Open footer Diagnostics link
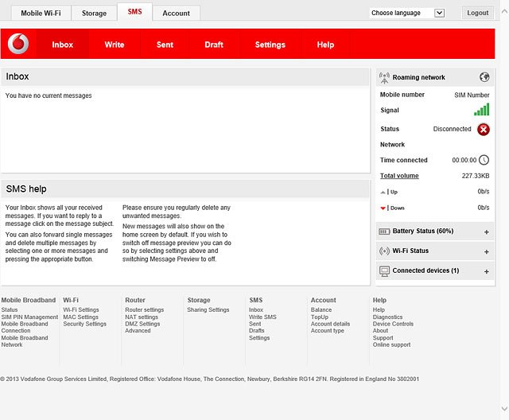 point(387,317)
